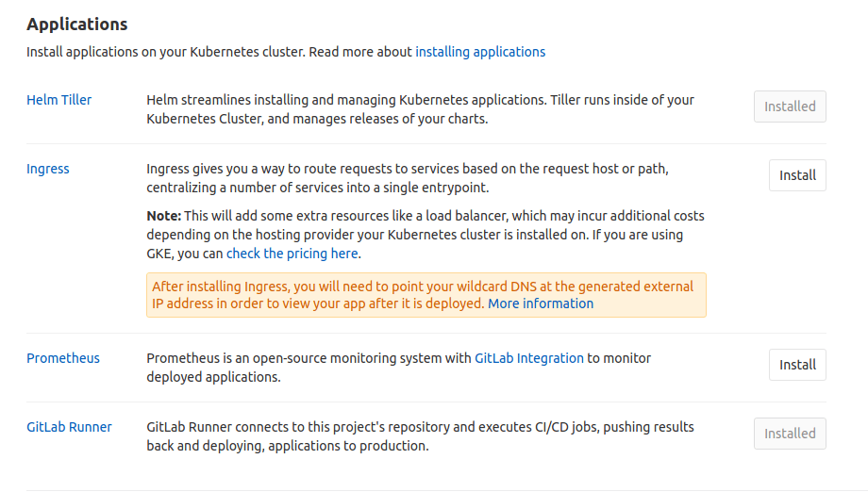Click the Ingress gives you a way description
Image resolution: width=868 pixels, height=492 pixels.
tap(408, 178)
